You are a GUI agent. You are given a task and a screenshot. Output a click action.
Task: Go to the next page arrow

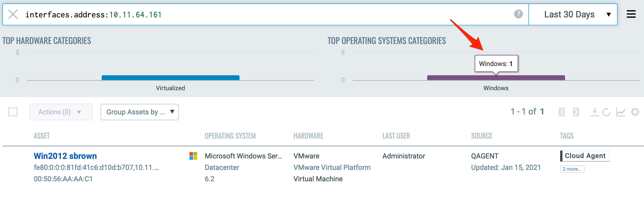[x=576, y=112]
